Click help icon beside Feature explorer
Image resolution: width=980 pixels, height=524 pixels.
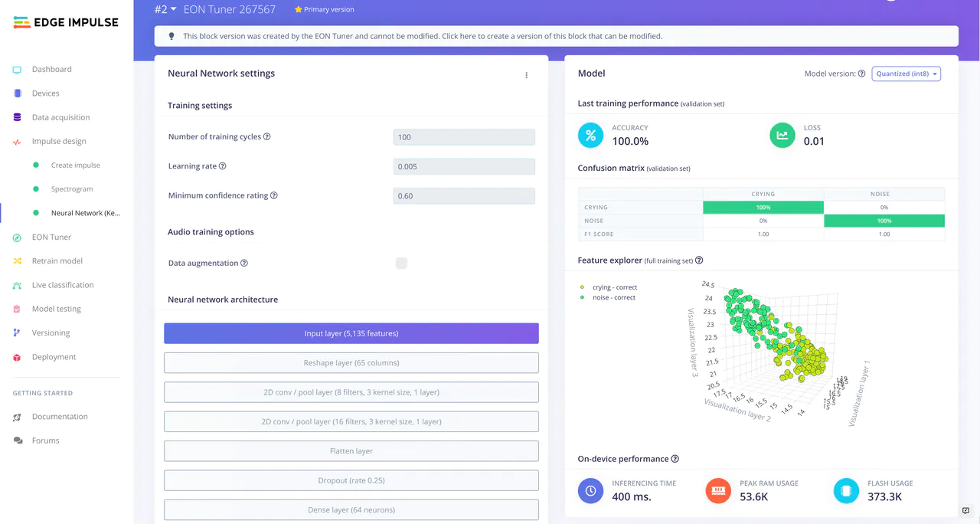click(x=699, y=260)
